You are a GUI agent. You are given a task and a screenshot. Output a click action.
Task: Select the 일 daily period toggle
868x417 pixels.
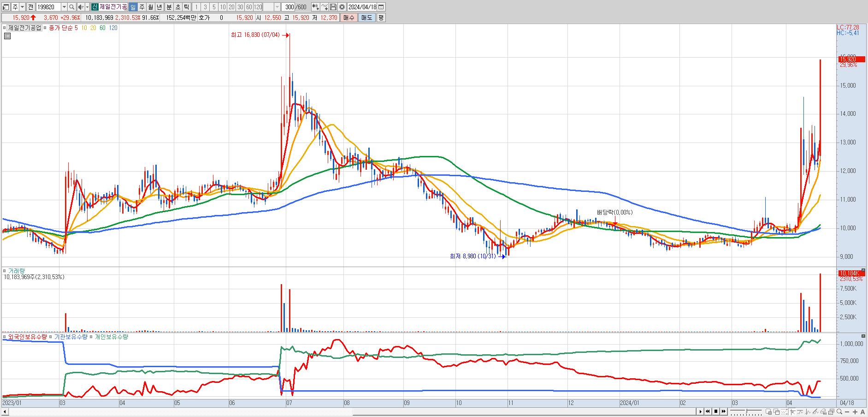133,7
